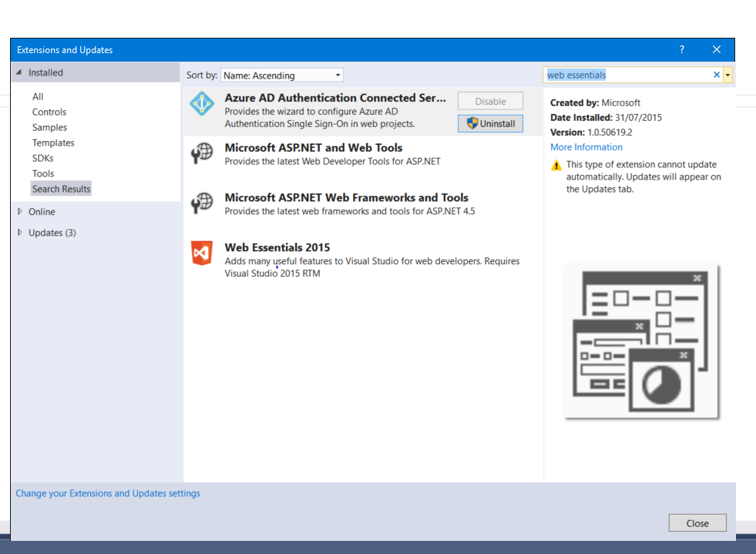Uninstall the Azure AD Authentication extension
This screenshot has height=554, width=756.
(490, 123)
